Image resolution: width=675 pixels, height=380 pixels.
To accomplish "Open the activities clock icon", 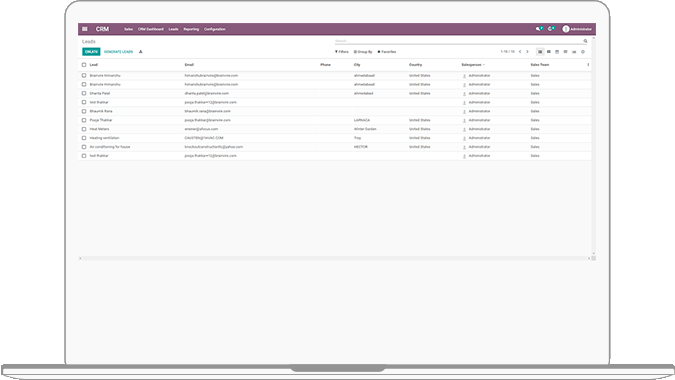I will click(x=551, y=29).
